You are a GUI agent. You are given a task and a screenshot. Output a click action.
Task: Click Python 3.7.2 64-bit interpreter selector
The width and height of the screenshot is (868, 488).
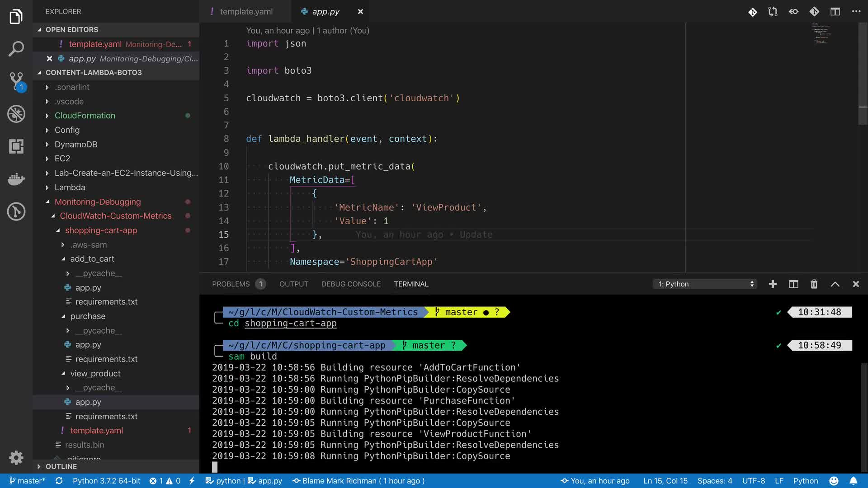pyautogui.click(x=106, y=481)
